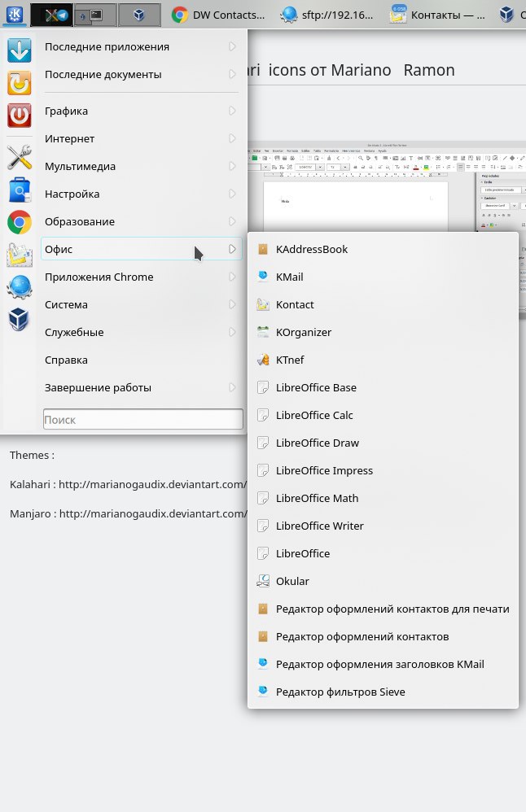Viewport: 526px width, 812px height.
Task: Click the KTnef icon
Action: 263,360
